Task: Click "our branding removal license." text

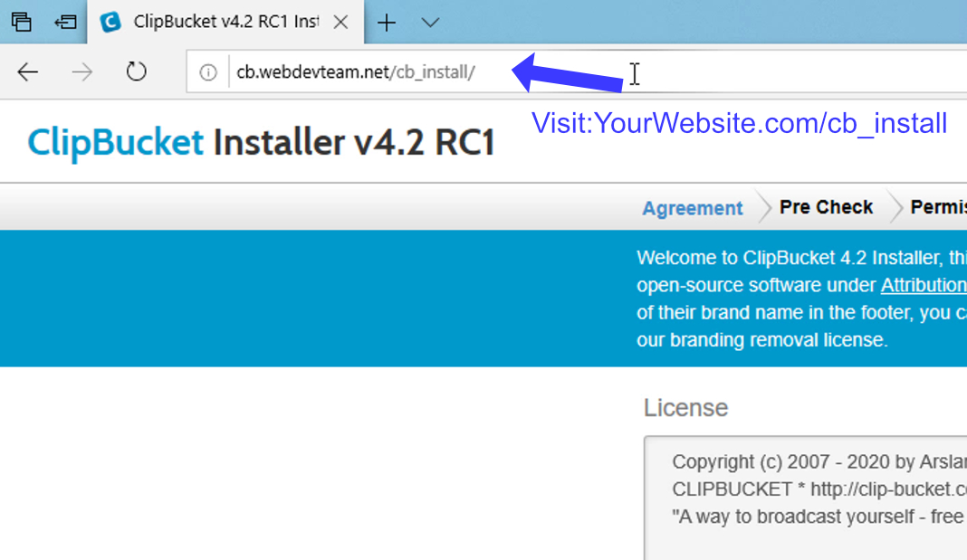Action: 762,340
